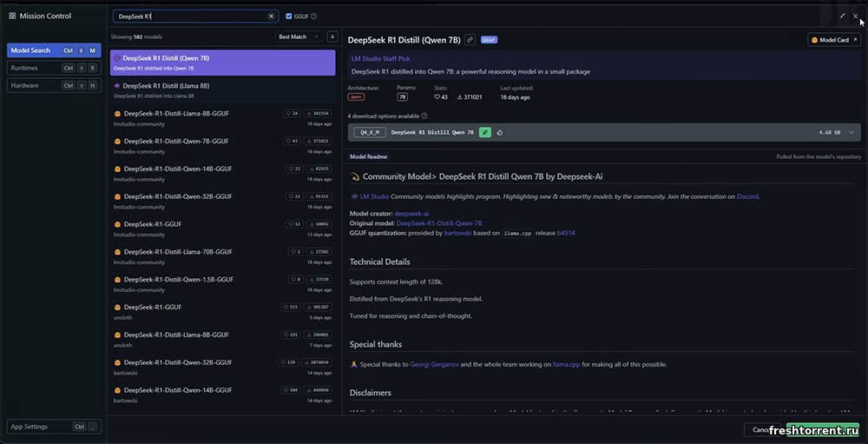Click the green icon on the Q4_K_M row

pyautogui.click(x=485, y=132)
